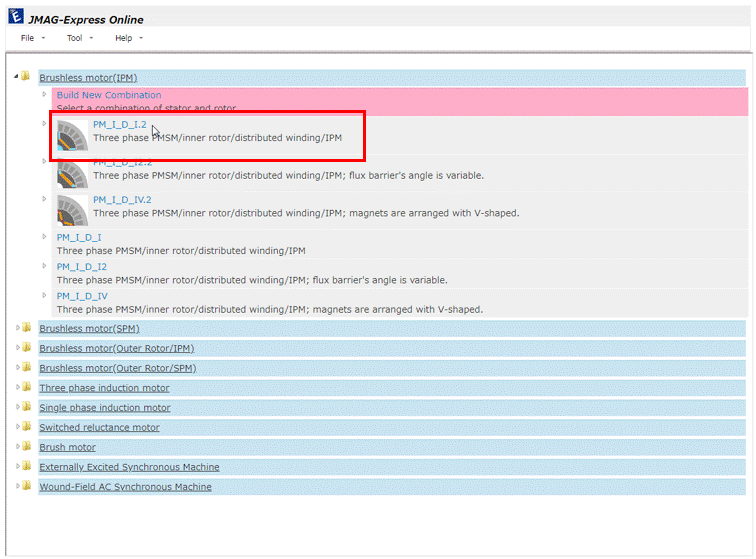Expand the PM_I_D_I tree entry arrow
The height and width of the screenshot is (559, 756).
45,237
